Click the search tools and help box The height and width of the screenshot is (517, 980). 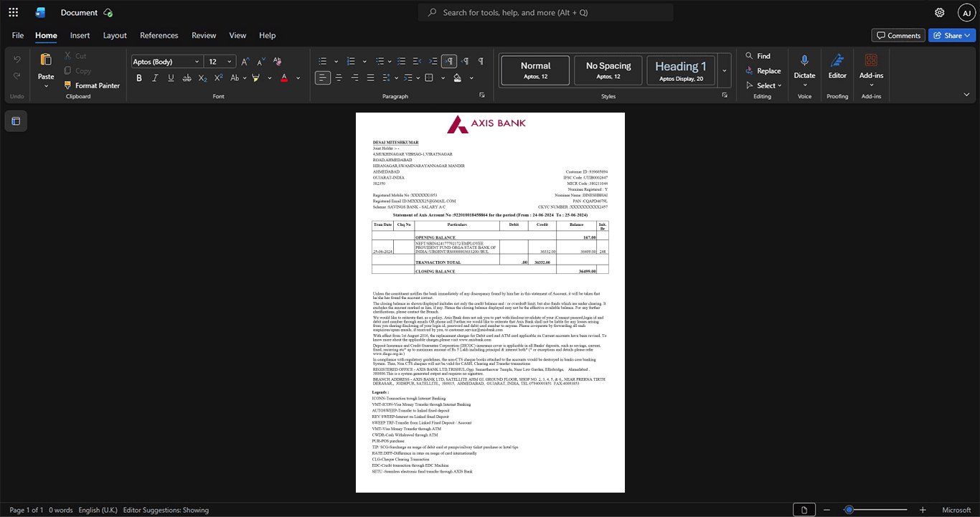(x=546, y=12)
